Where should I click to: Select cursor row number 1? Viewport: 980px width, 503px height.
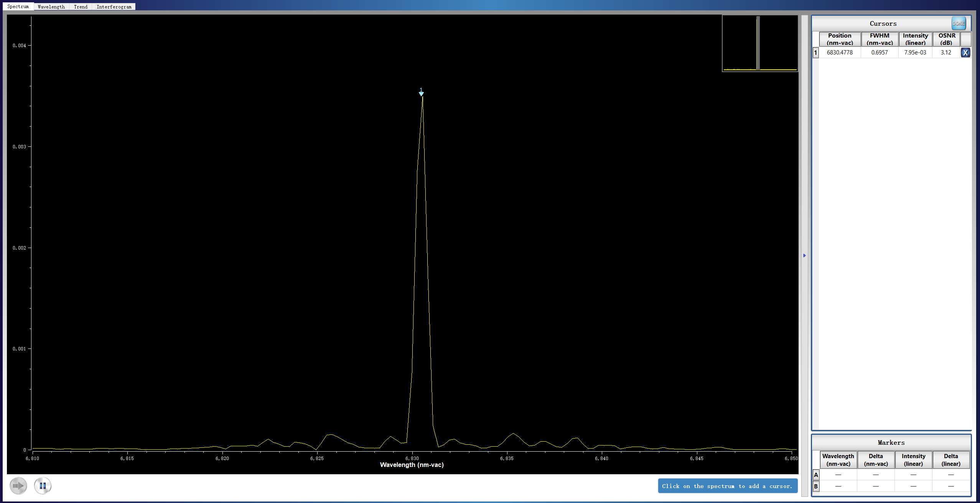point(815,53)
